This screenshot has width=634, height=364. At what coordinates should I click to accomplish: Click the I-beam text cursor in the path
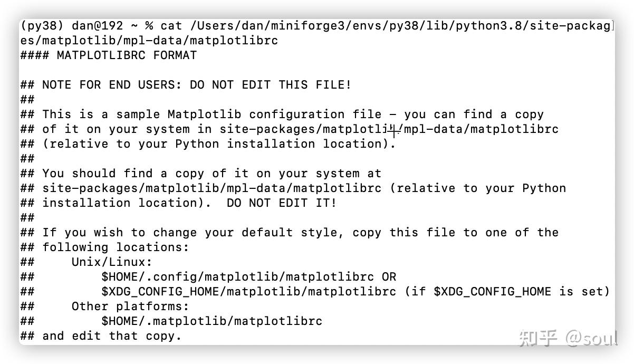pyautogui.click(x=393, y=129)
